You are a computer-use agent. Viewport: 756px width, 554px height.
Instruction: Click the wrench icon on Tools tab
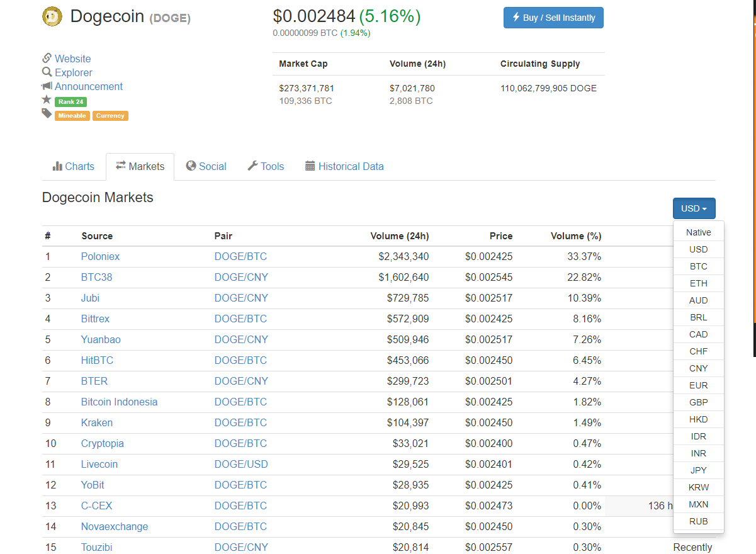(252, 166)
